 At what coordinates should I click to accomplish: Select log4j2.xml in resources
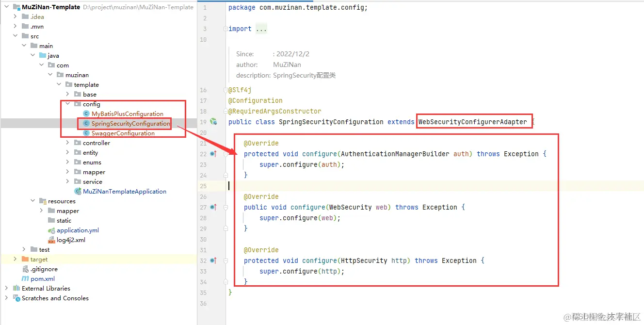point(71,240)
